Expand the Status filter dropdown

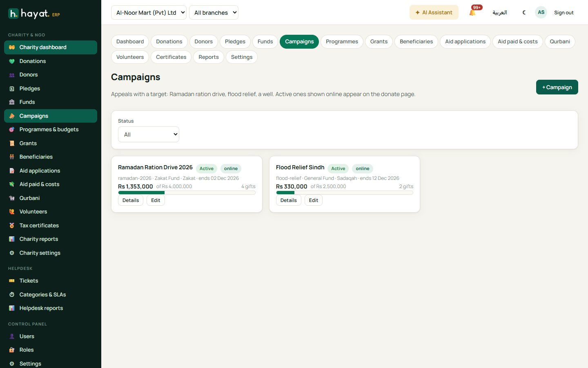(x=149, y=135)
